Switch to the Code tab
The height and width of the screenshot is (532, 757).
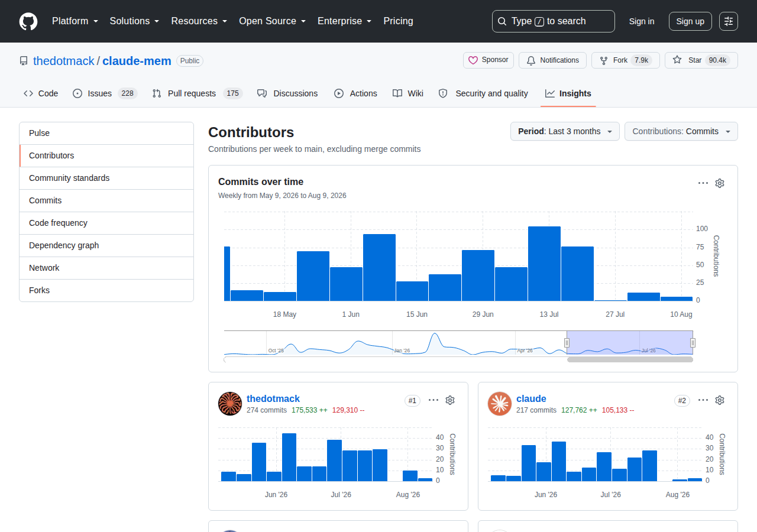pos(41,93)
